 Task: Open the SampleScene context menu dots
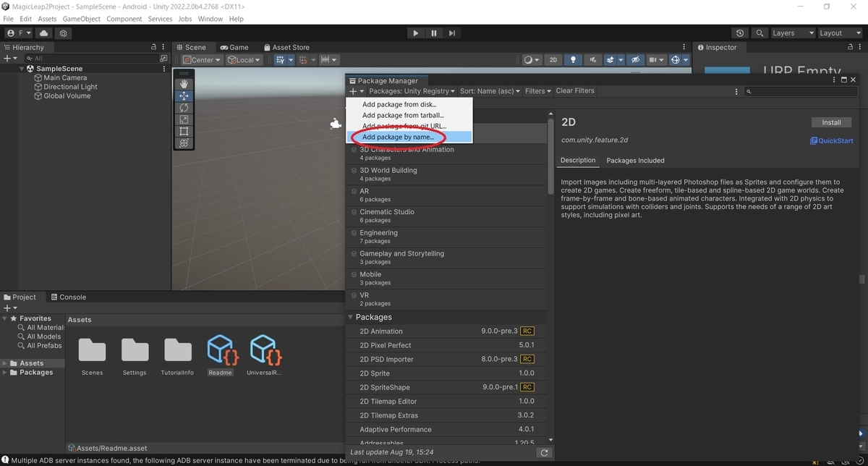[x=165, y=69]
